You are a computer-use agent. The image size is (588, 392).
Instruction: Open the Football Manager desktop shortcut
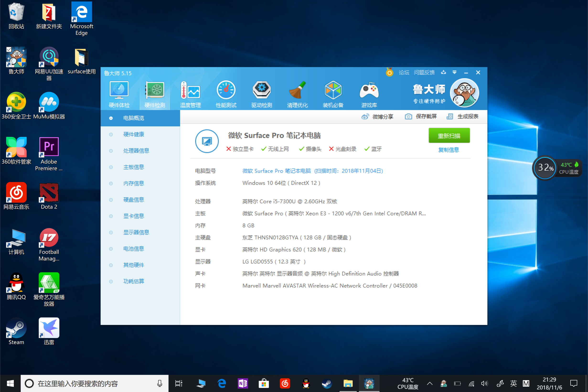pyautogui.click(x=49, y=245)
